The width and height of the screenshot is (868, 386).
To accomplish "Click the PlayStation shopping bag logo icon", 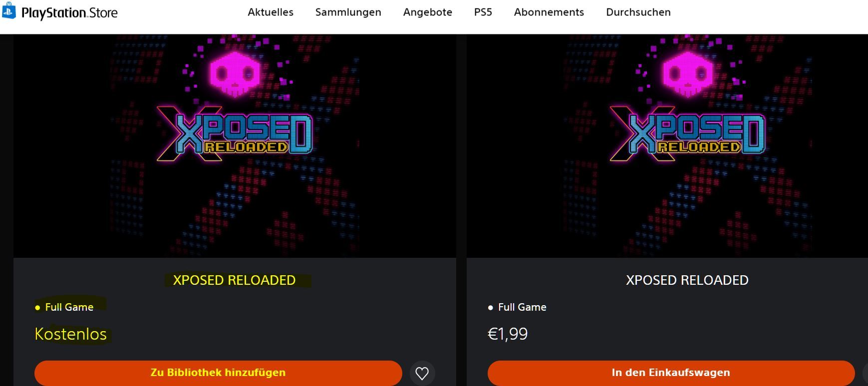I will tap(9, 11).
